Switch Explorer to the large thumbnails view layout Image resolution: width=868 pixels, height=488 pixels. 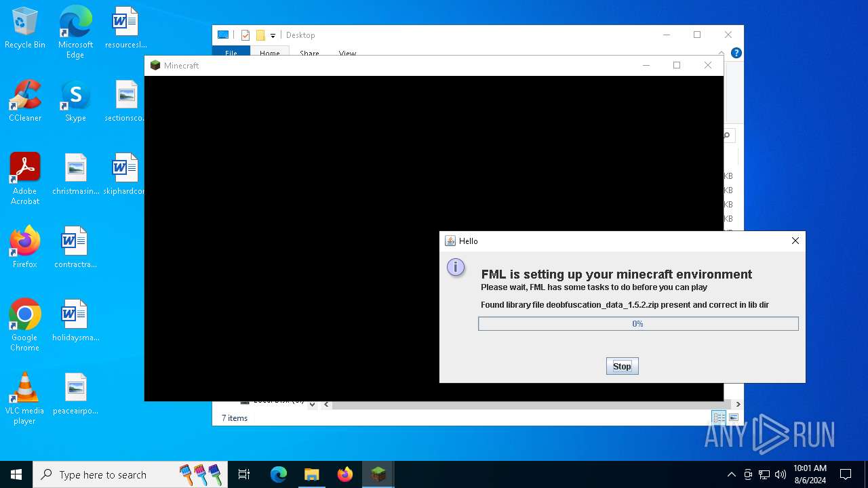click(x=734, y=418)
